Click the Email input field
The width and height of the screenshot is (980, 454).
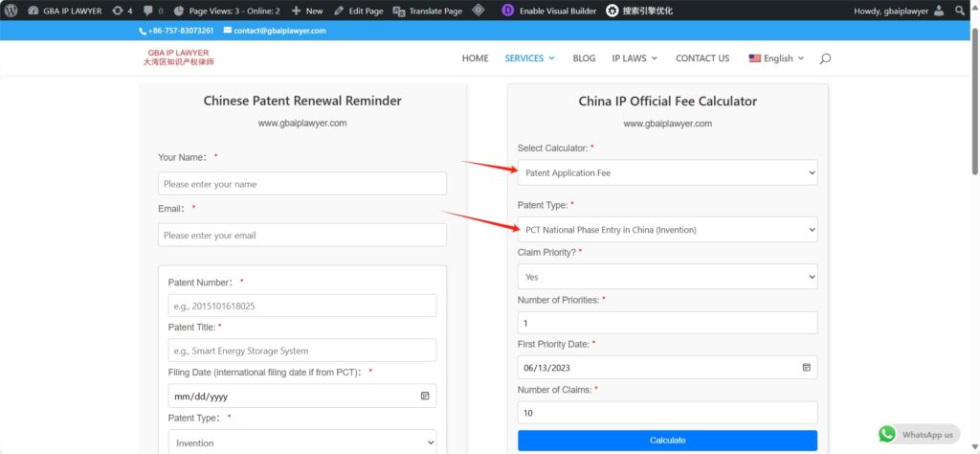[301, 235]
